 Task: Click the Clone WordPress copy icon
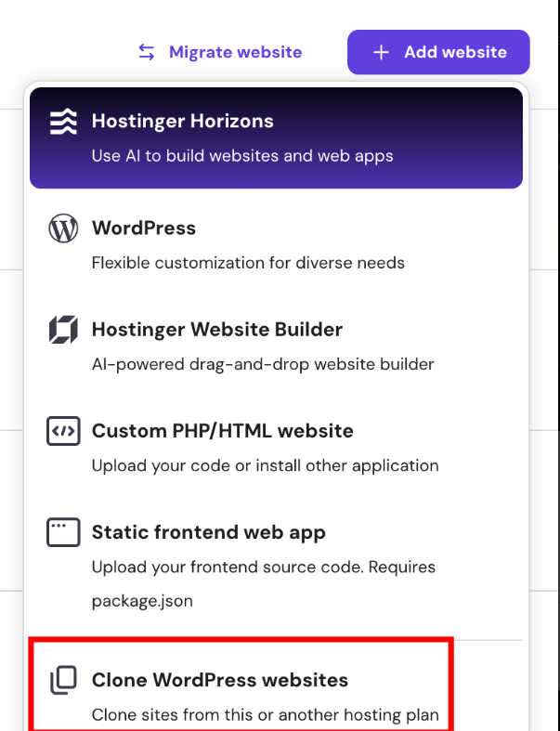(63, 680)
